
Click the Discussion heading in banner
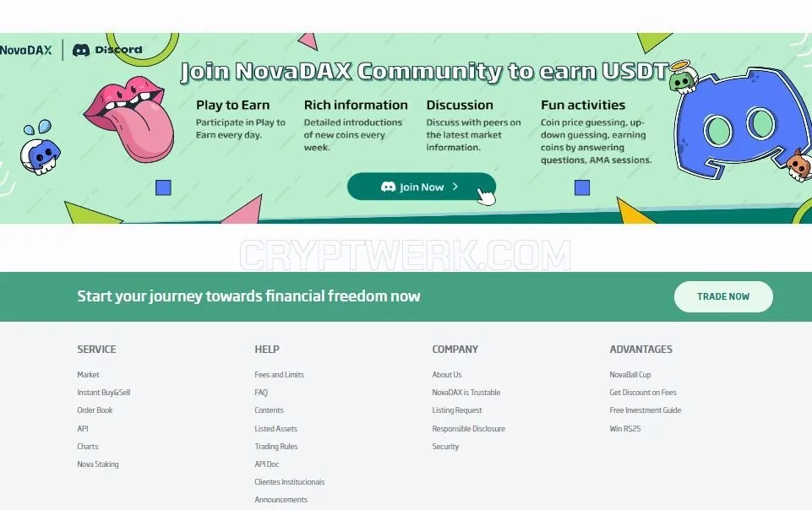tap(460, 105)
